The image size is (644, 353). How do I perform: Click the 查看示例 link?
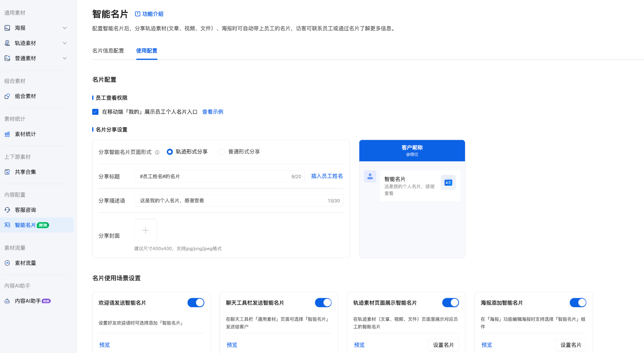213,112
